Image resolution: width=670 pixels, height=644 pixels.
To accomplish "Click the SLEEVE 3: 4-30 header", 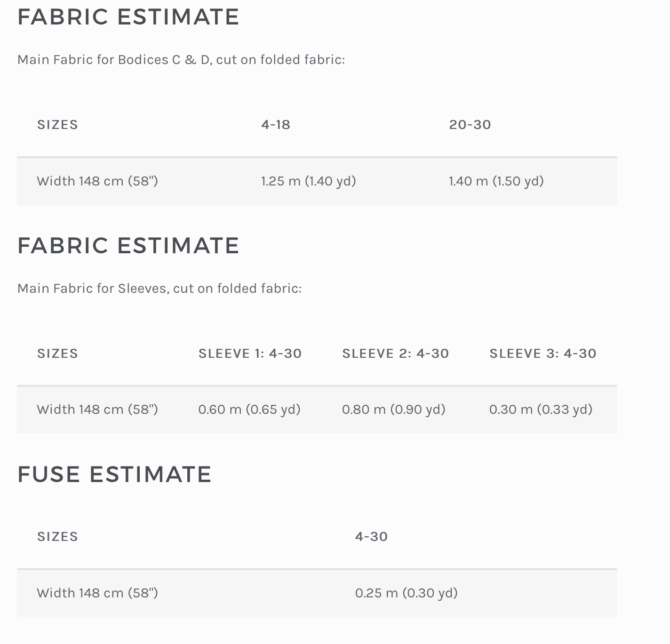I will click(x=543, y=354).
